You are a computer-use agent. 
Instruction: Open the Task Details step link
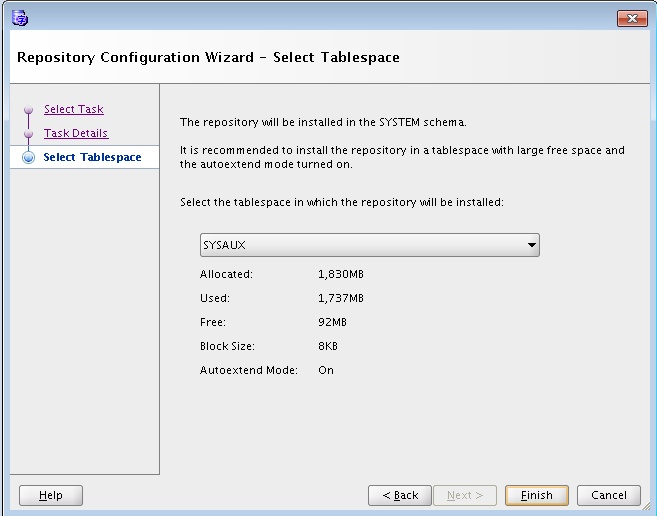[x=76, y=133]
